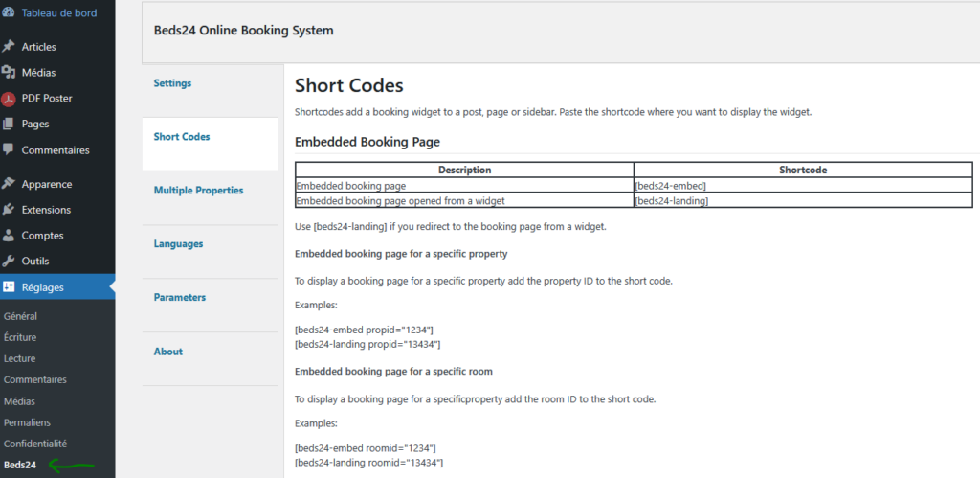This screenshot has height=478, width=980.
Task: Click the [beds24-embed propid="1234"] example
Action: (x=364, y=330)
